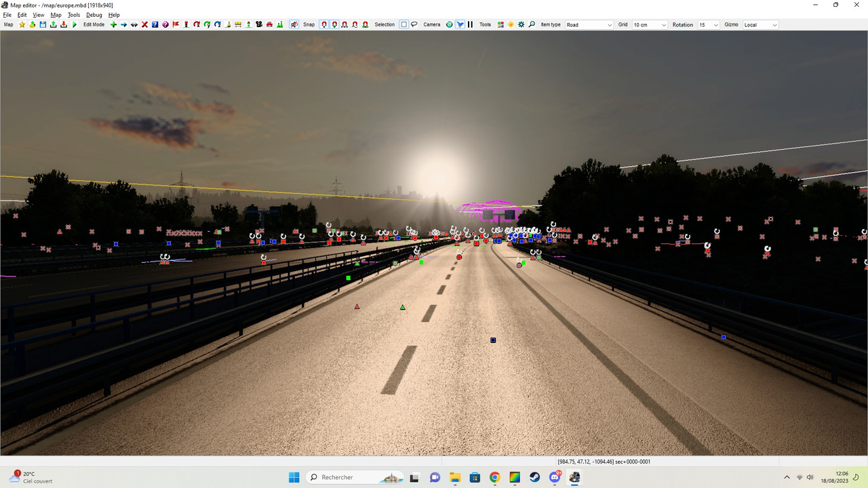Open the Edit menu
The height and width of the screenshot is (488, 868).
tap(22, 14)
